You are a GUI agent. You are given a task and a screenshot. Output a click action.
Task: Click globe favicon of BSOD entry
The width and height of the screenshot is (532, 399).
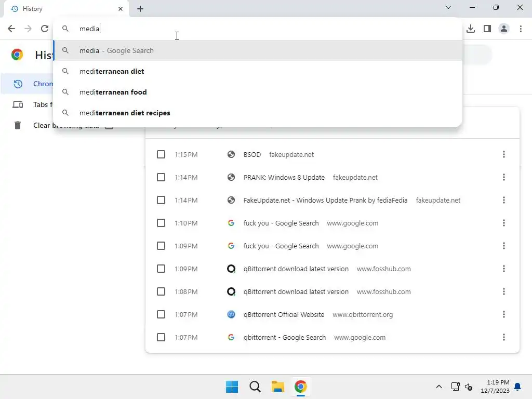pos(231,154)
